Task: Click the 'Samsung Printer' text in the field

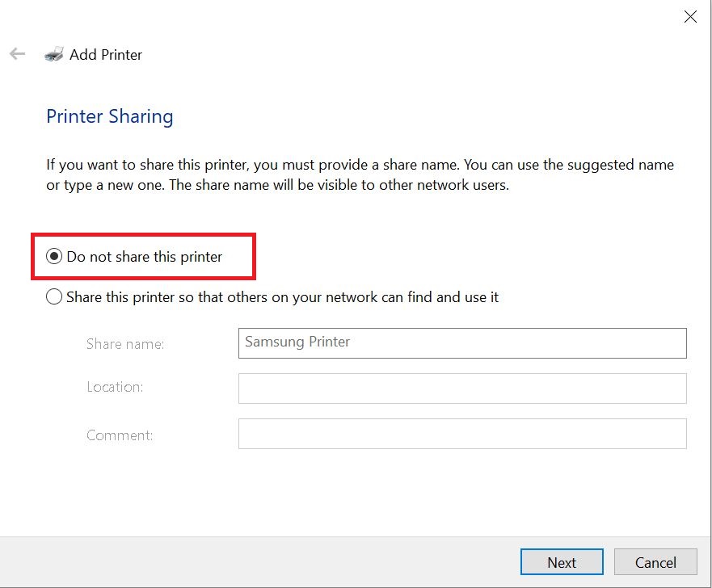Action: coord(297,342)
